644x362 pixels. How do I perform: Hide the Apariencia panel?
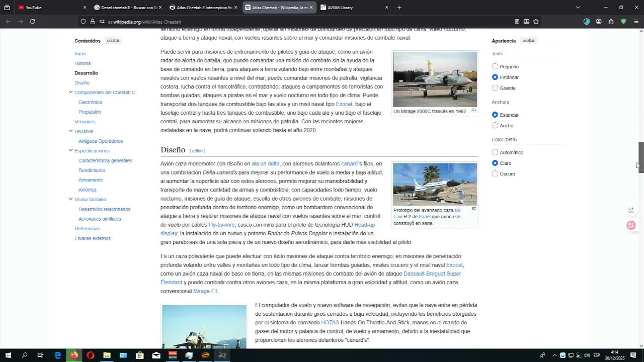point(528,40)
